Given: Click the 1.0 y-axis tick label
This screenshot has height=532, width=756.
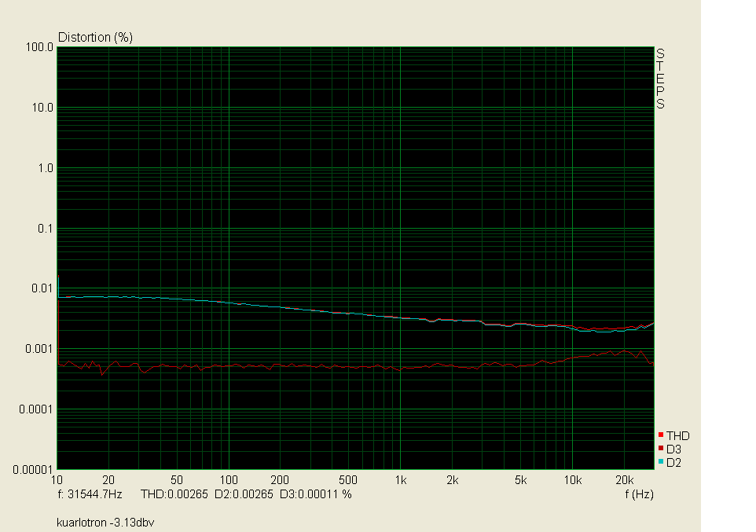Looking at the screenshot, I should (46, 168).
